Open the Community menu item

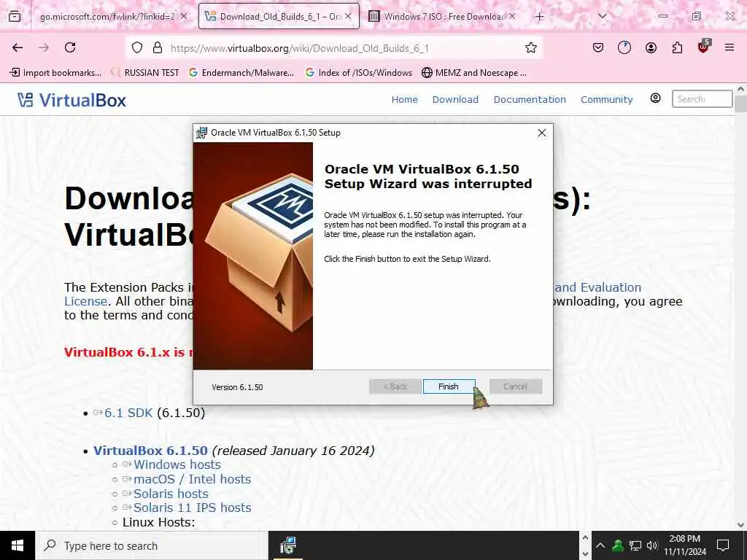(606, 99)
